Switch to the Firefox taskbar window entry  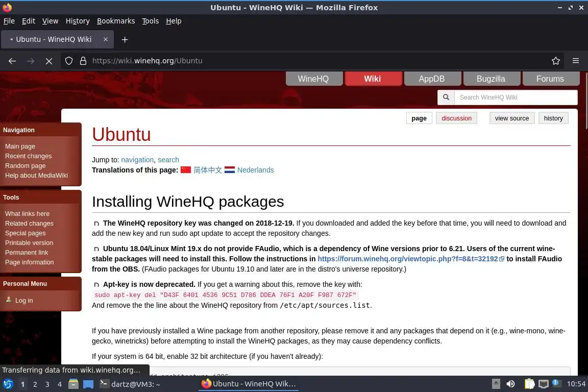(249, 384)
